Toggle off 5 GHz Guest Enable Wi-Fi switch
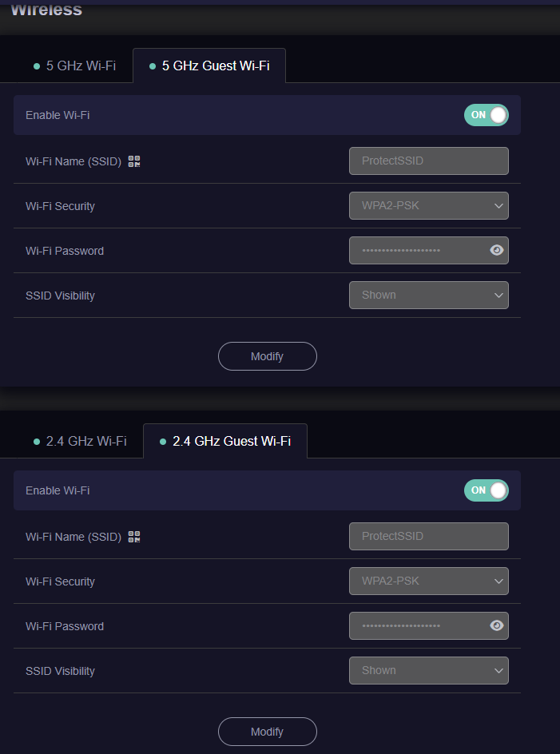The height and width of the screenshot is (754, 560). [486, 115]
